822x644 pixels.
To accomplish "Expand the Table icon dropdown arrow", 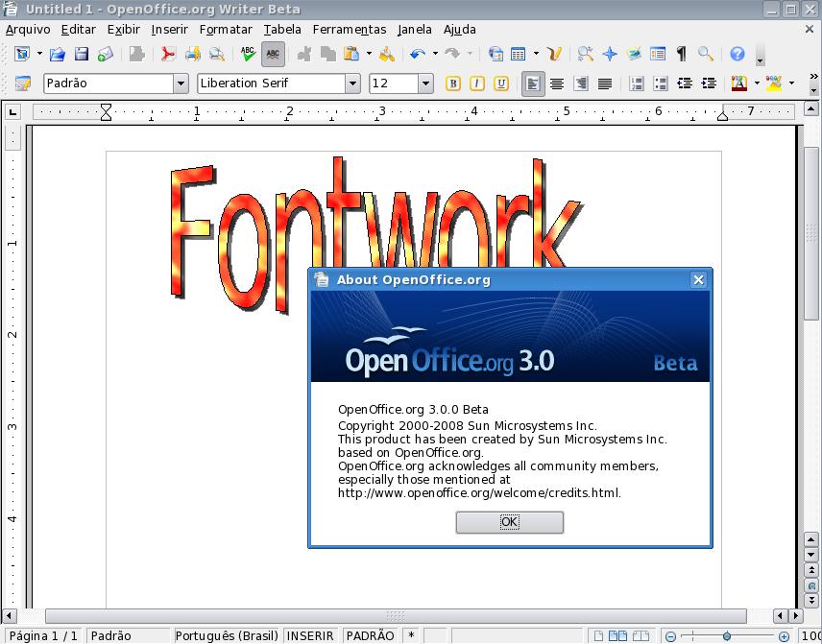I will pyautogui.click(x=536, y=54).
